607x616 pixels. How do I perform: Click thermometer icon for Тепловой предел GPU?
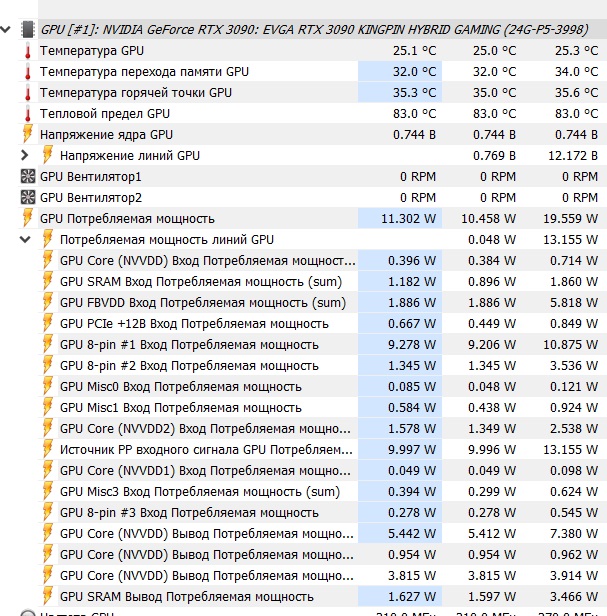(x=28, y=114)
